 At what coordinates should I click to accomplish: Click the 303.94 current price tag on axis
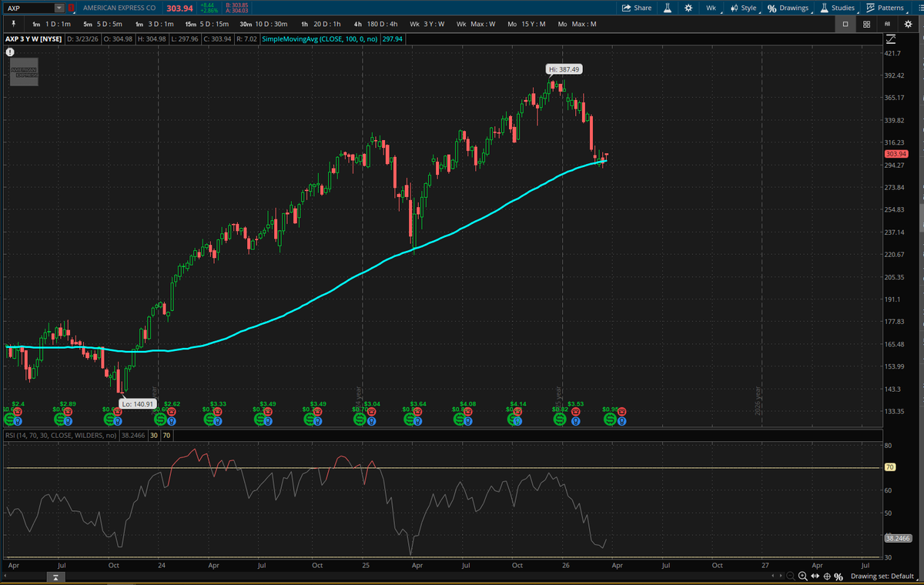(897, 154)
